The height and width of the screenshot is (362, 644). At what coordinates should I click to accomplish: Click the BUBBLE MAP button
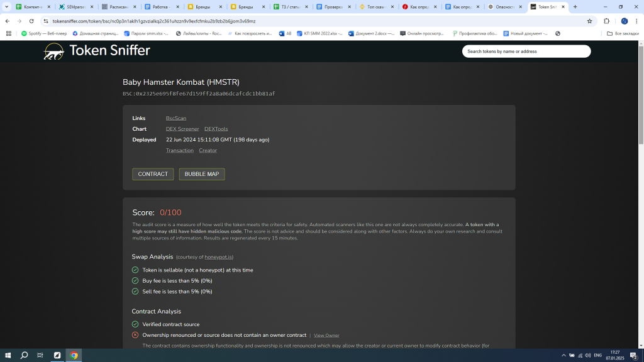coord(202,174)
